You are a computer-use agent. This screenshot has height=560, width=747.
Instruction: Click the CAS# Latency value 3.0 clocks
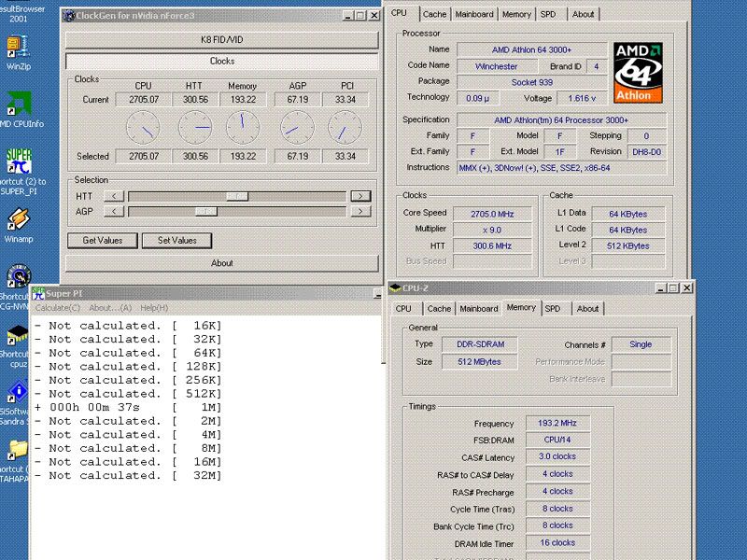coord(557,456)
